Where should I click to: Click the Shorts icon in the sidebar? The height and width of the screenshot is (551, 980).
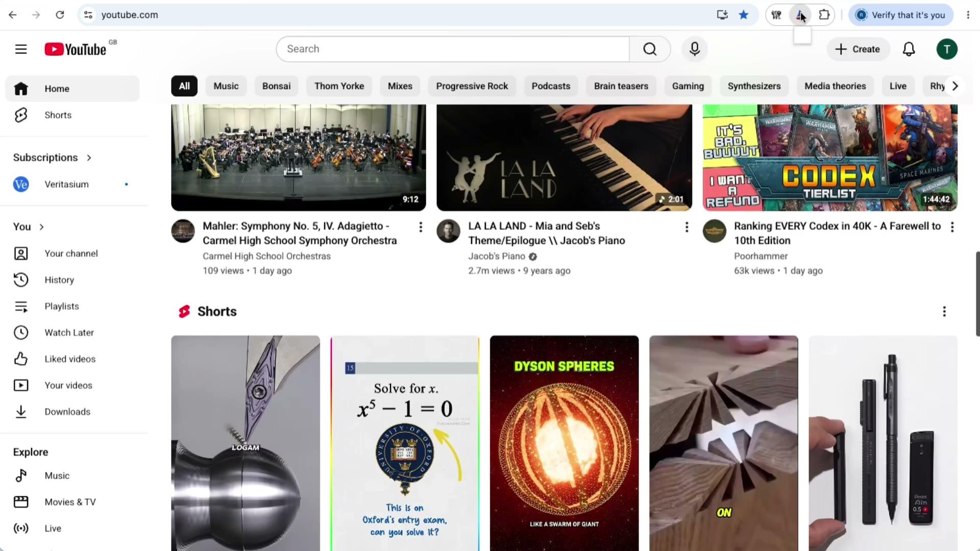pos(21,115)
